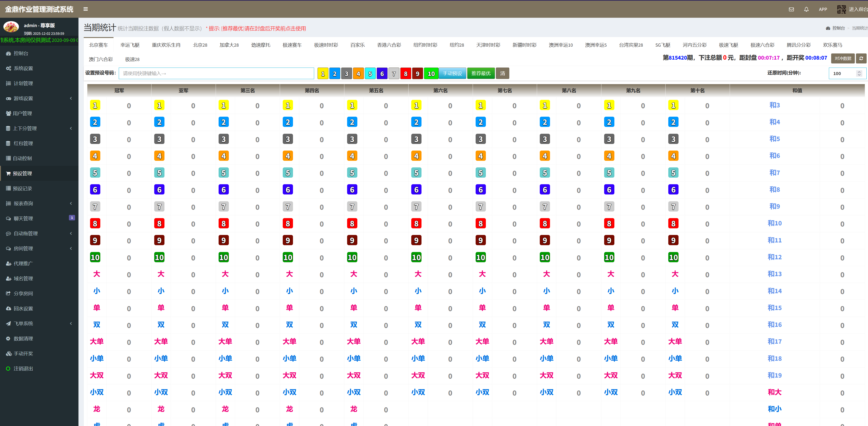The height and width of the screenshot is (426, 868).
Task: Switch to the 极速28 tab
Action: [x=132, y=59]
